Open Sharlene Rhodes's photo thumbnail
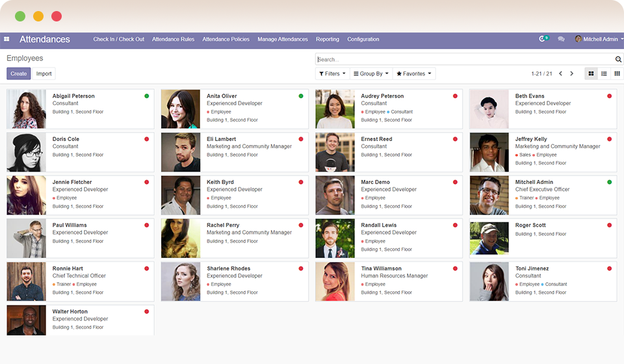 181,281
